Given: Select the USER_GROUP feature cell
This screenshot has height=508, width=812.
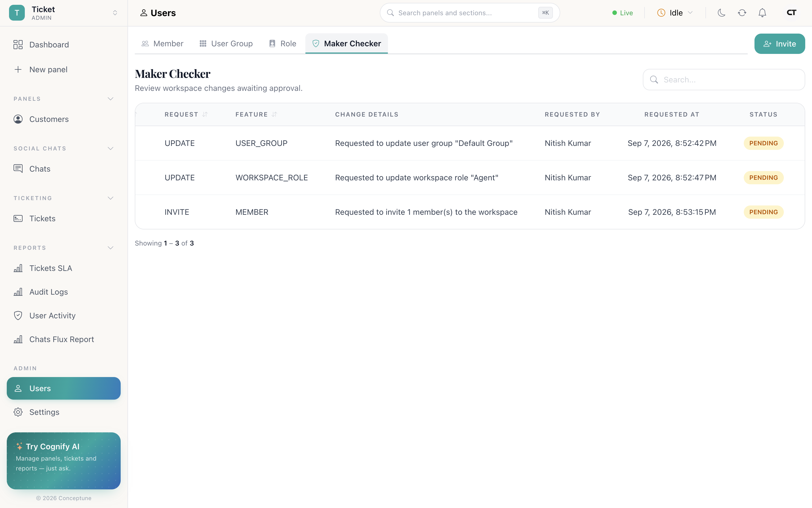Looking at the screenshot, I should point(261,143).
